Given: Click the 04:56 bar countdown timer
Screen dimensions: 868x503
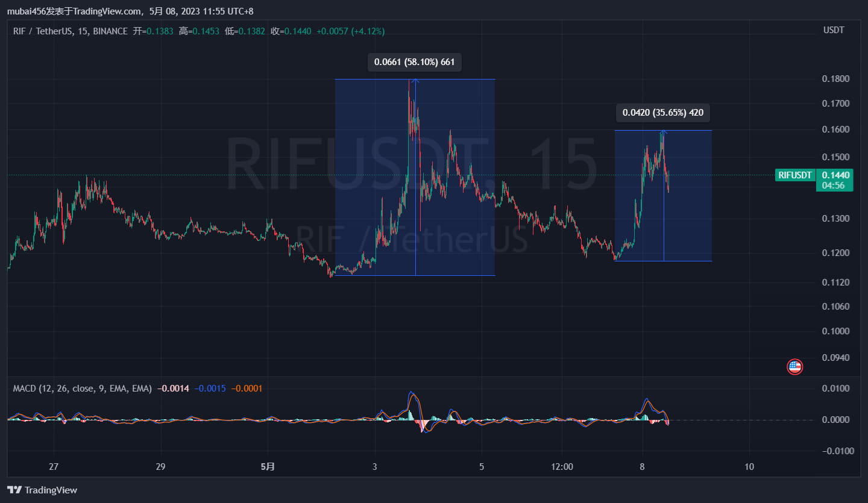Looking at the screenshot, I should click(834, 185).
